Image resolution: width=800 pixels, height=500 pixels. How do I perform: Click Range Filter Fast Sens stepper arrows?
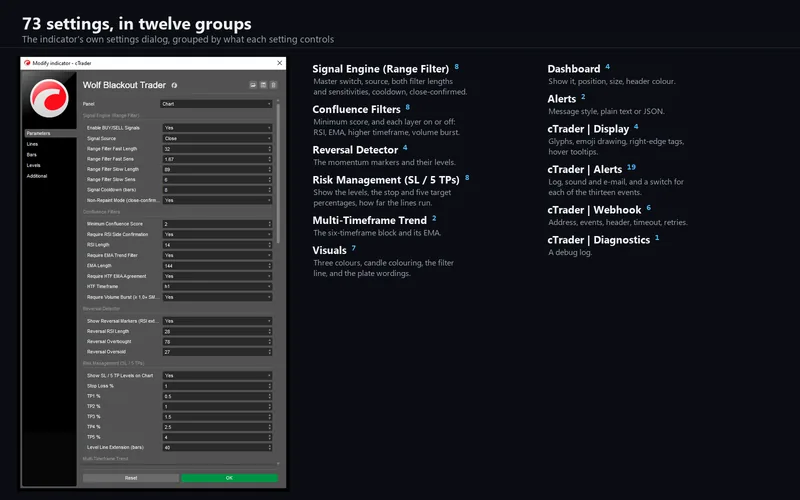(x=269, y=159)
